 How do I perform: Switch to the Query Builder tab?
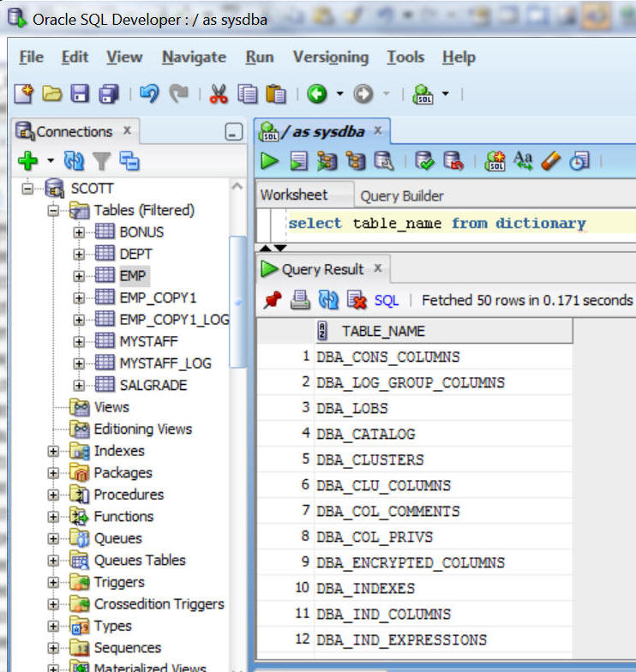(x=401, y=195)
